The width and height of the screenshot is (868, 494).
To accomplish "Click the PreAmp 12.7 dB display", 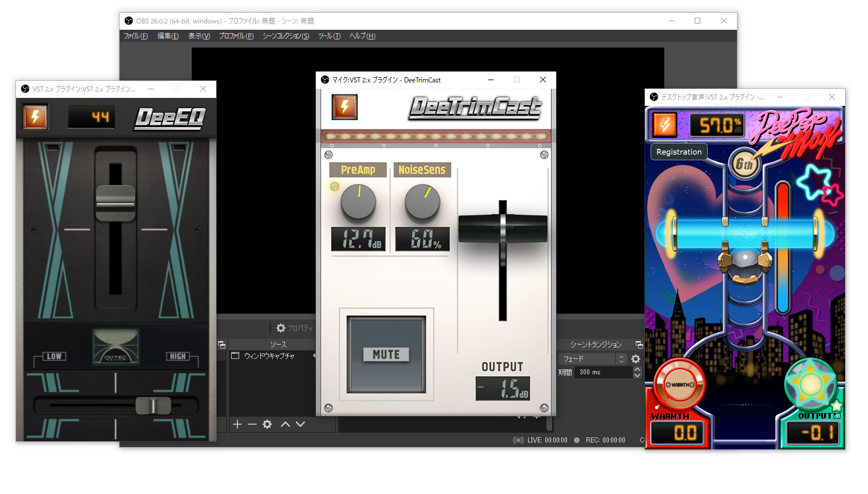I will (358, 239).
